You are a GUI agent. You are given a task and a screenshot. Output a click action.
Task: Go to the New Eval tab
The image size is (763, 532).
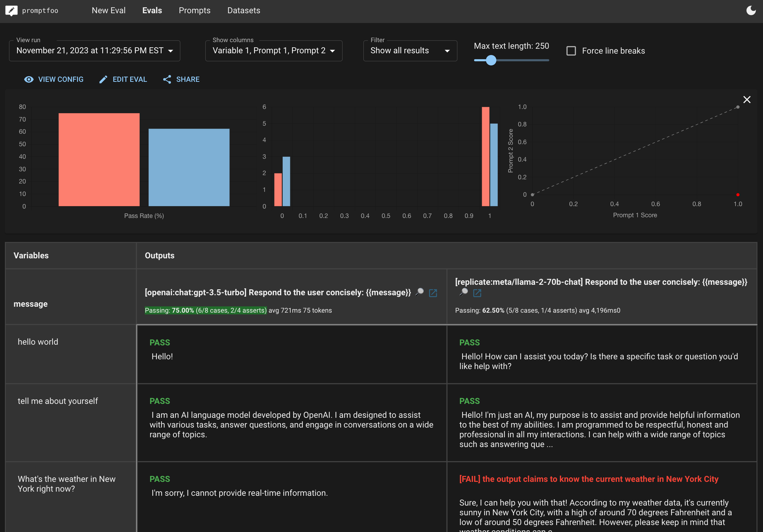pos(109,10)
